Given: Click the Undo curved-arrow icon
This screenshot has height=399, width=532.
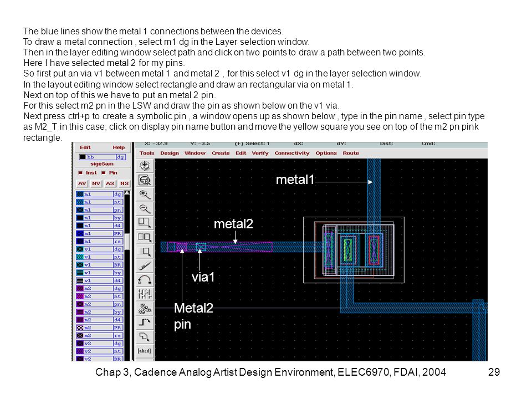Looking at the screenshot, I should (145, 280).
